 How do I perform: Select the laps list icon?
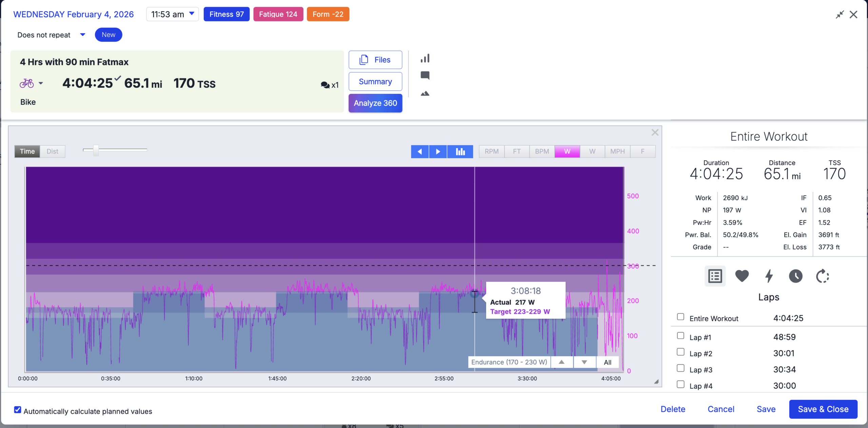point(715,276)
